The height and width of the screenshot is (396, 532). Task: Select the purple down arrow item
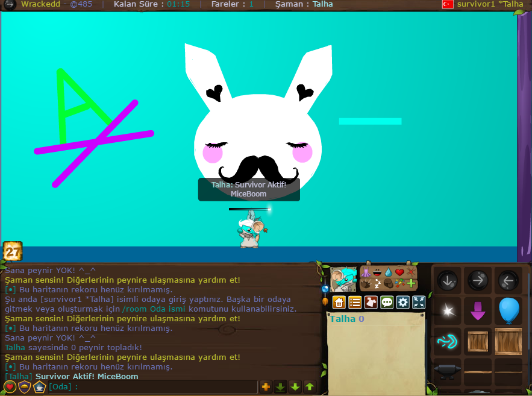pos(478,310)
